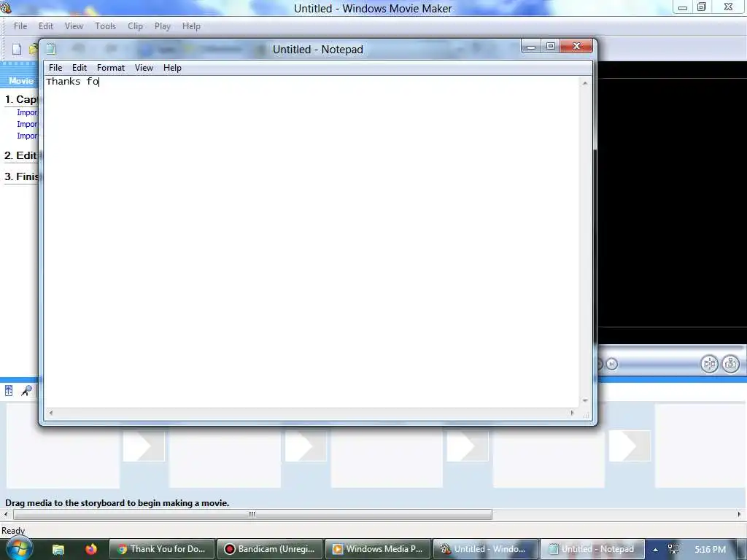Click first transition cell in storyboard
Viewport: 747px width, 560px height.
(x=144, y=446)
